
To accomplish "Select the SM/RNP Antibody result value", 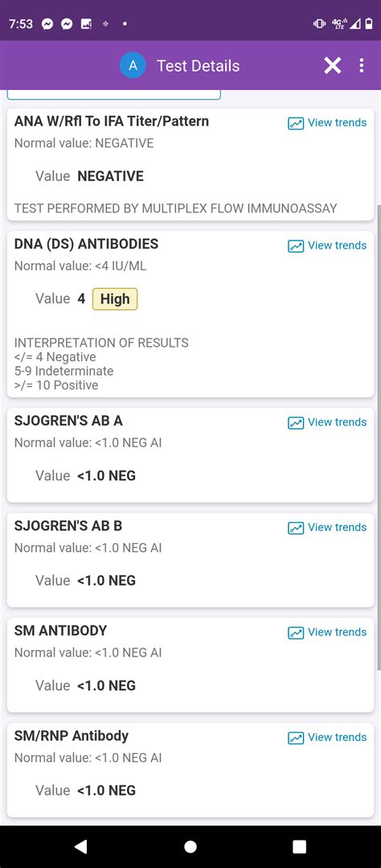I will coord(106,791).
